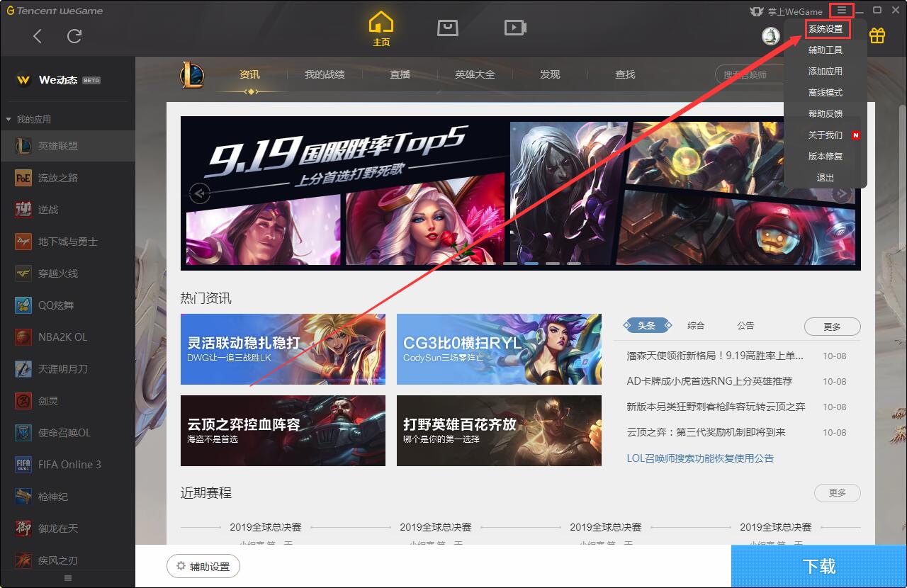Click the 下载 download button
This screenshot has width=907, height=588.
818,566
